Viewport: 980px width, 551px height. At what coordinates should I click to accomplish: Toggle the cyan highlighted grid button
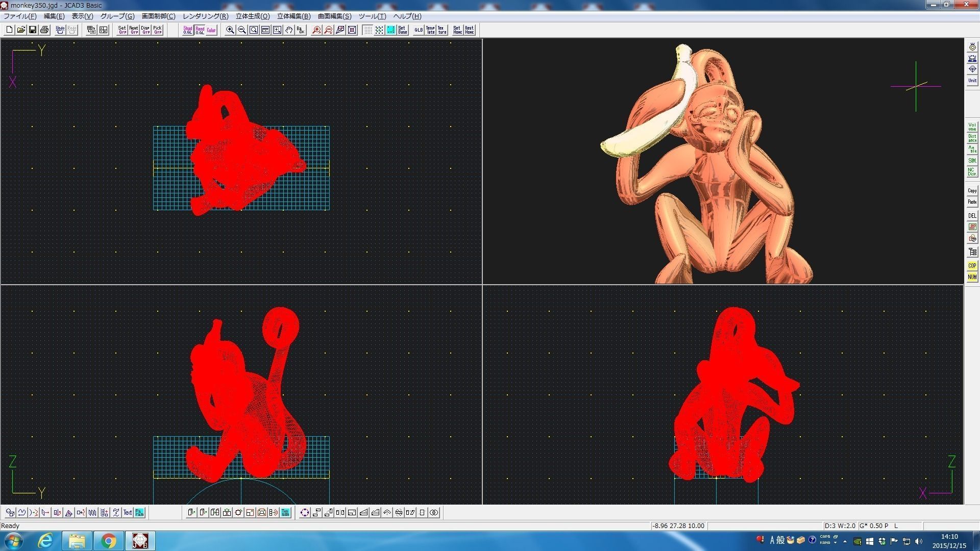391,30
